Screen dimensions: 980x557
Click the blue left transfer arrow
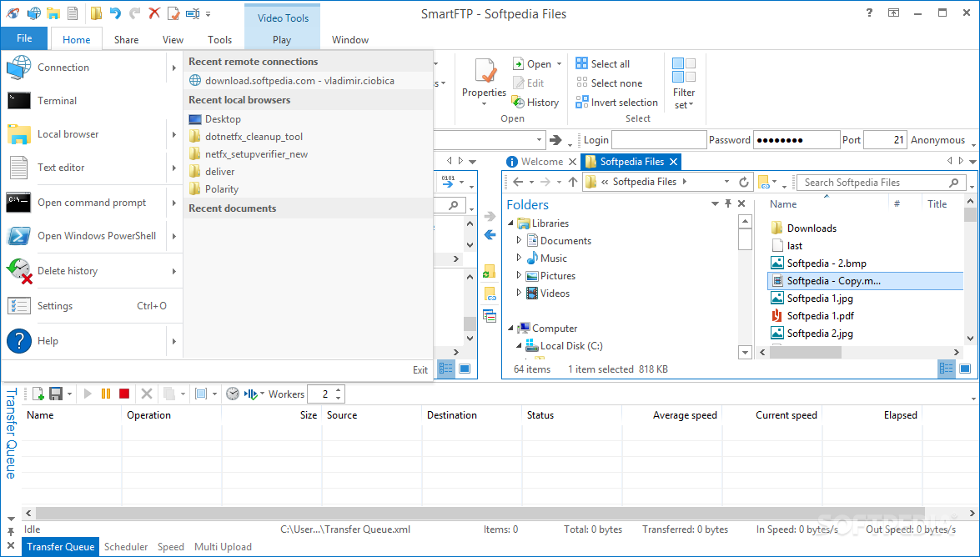coord(490,235)
